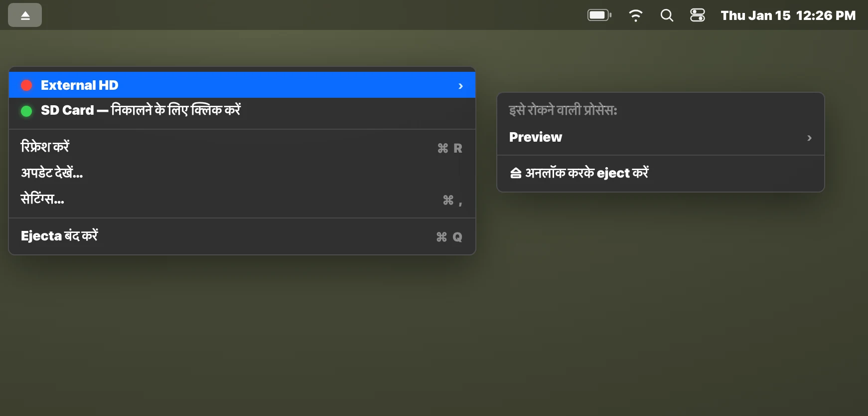Viewport: 868px width, 416px height.
Task: Click अनलॉक करके eject करें
Action: coord(661,173)
